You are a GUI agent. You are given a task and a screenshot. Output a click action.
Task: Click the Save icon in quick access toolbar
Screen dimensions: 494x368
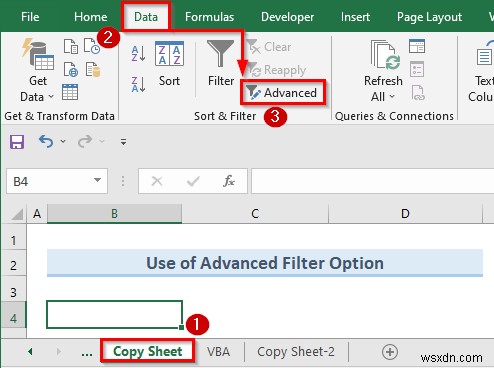[x=17, y=142]
